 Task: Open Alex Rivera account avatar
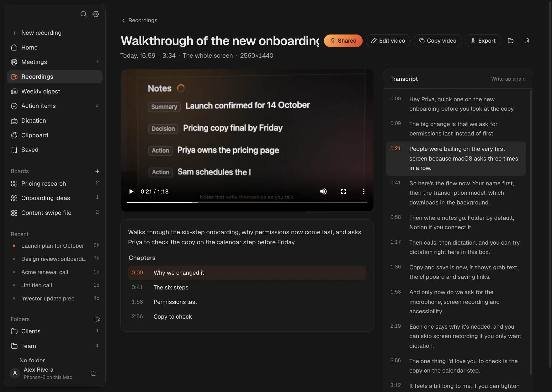pos(15,373)
